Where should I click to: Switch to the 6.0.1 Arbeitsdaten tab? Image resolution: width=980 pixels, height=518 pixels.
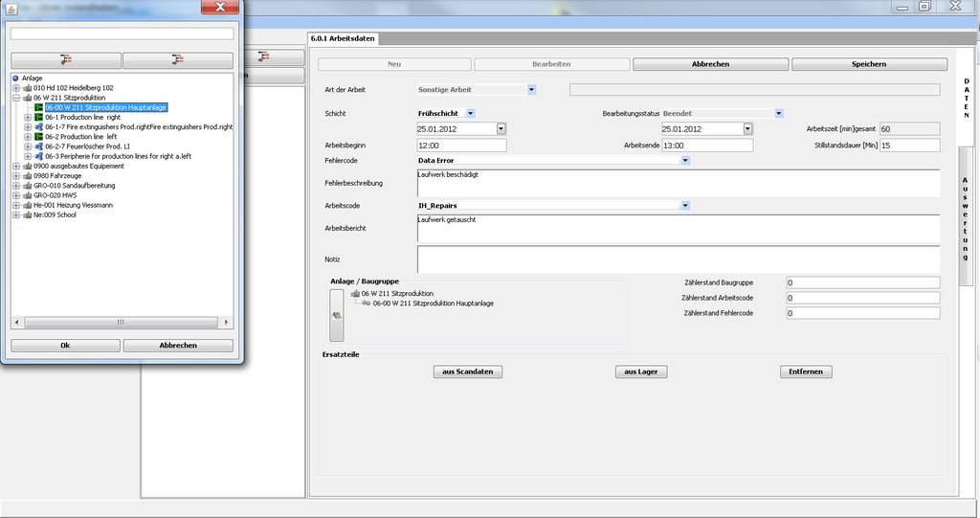click(x=344, y=39)
